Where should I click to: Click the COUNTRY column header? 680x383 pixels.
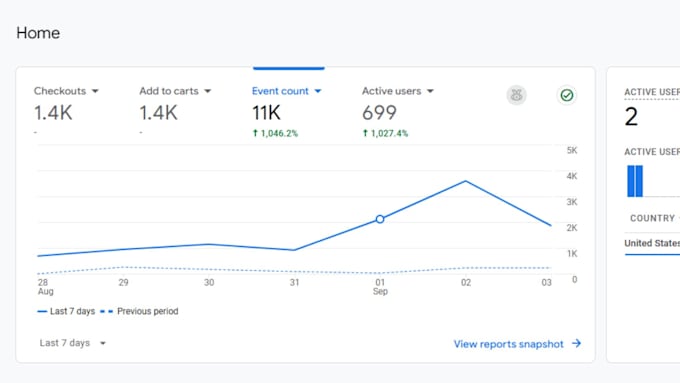(x=652, y=218)
